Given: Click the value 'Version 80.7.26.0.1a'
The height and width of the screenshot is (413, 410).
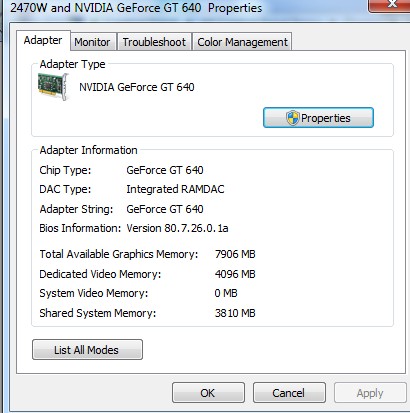Looking at the screenshot, I should (177, 228).
